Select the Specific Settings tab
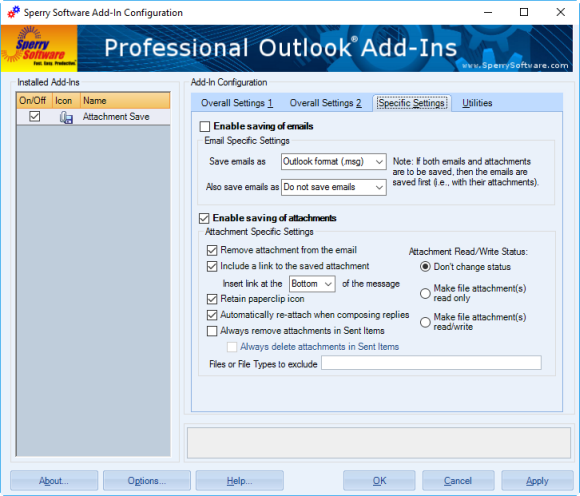Image resolution: width=580 pixels, height=496 pixels. 411,103
